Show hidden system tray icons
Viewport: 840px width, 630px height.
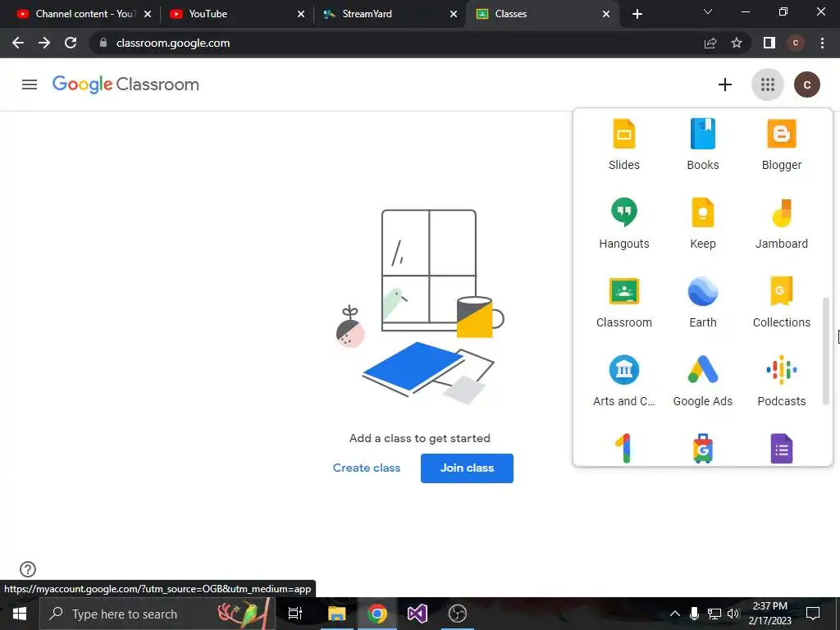[x=675, y=614]
